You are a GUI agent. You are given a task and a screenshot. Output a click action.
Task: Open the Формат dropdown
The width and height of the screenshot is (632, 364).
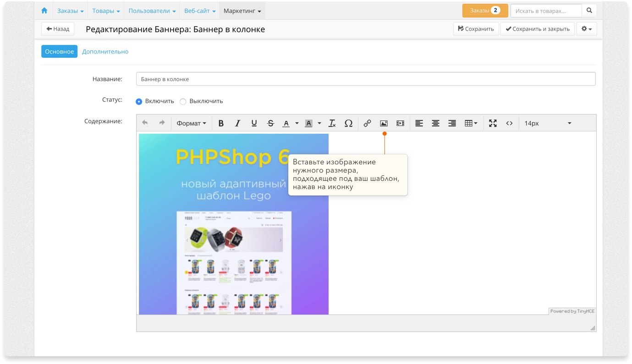click(x=192, y=123)
